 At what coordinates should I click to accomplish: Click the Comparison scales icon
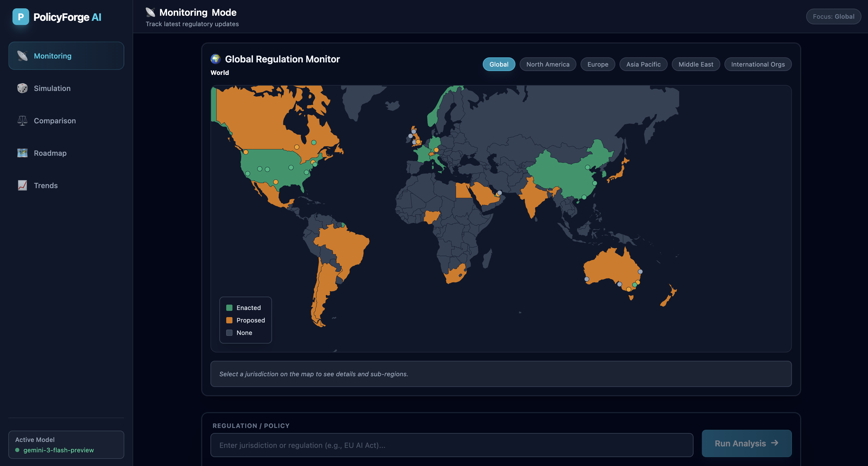click(x=22, y=121)
